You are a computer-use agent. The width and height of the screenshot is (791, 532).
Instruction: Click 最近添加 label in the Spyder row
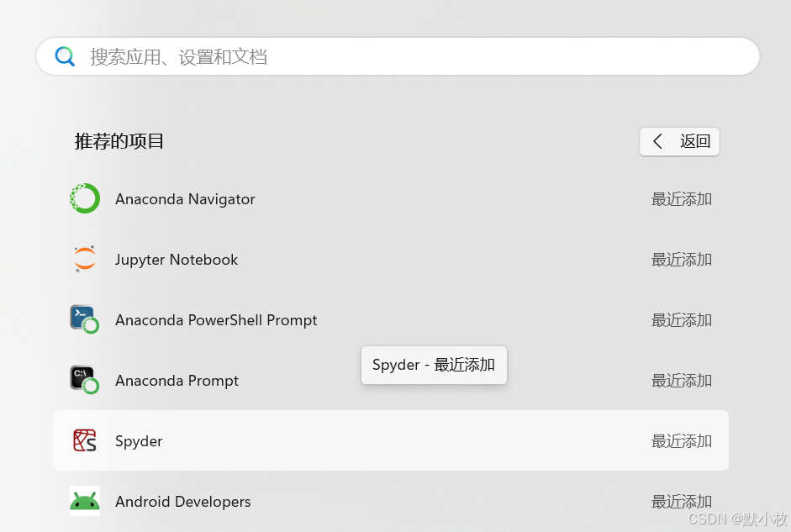tap(682, 441)
